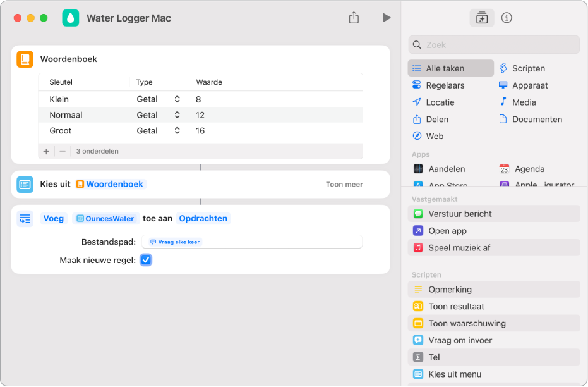Open the shortcut details info icon
Screen dimensions: 588x387
[x=507, y=18]
